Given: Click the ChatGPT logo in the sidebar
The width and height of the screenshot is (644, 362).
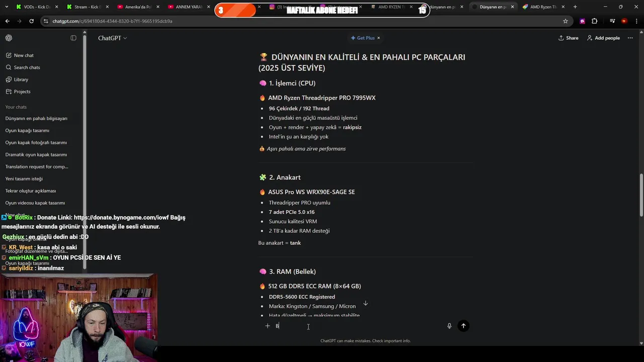Looking at the screenshot, I should (x=9, y=38).
